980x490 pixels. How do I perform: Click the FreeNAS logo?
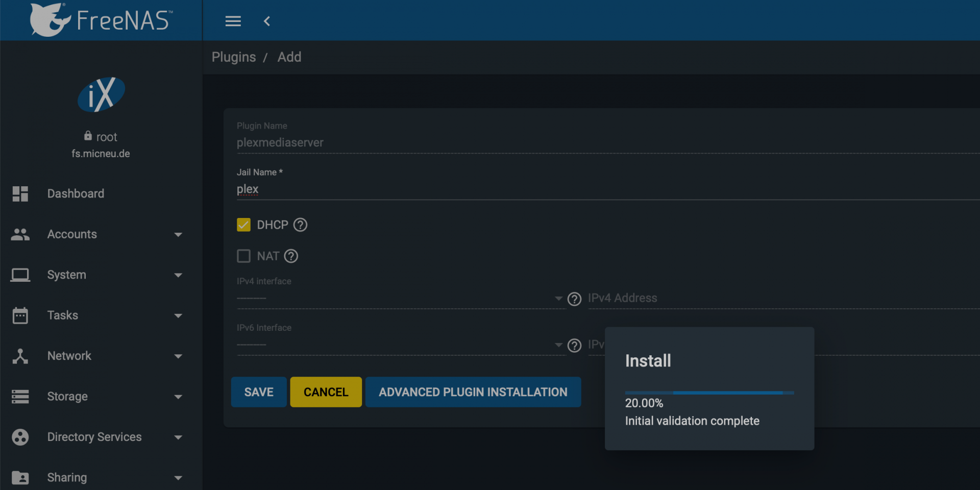[x=101, y=20]
